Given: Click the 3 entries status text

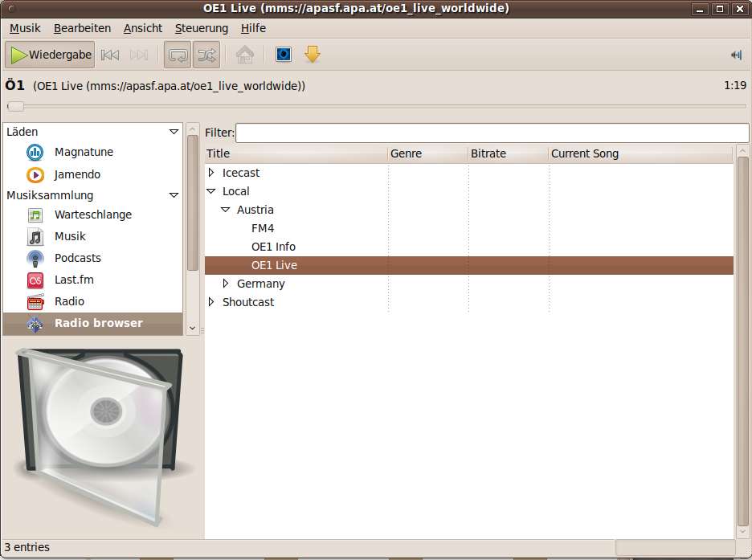Looking at the screenshot, I should tap(27, 547).
